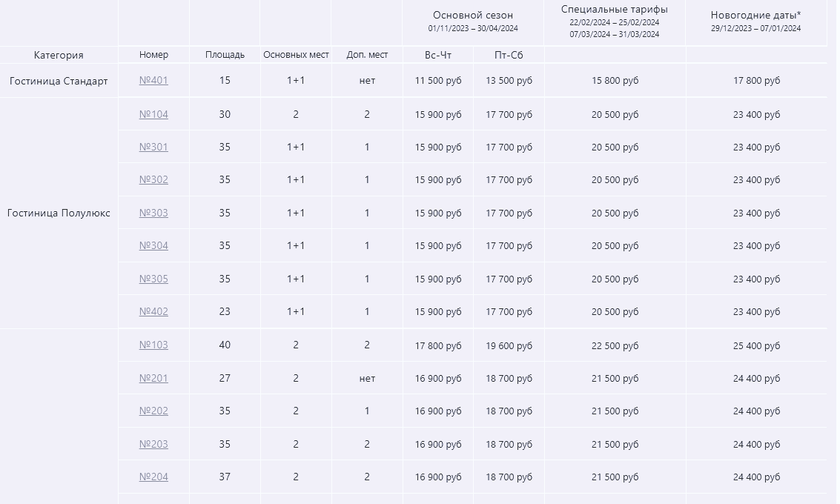
Task: Open room №202 page
Action: [x=153, y=411]
